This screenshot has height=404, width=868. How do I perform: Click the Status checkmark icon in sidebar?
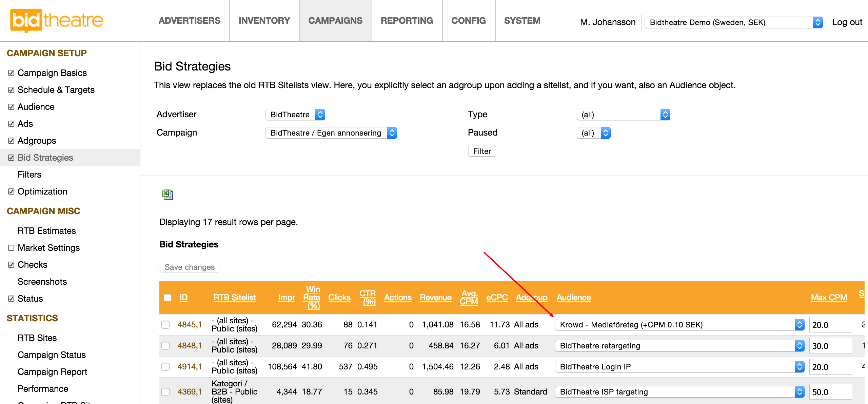11,299
